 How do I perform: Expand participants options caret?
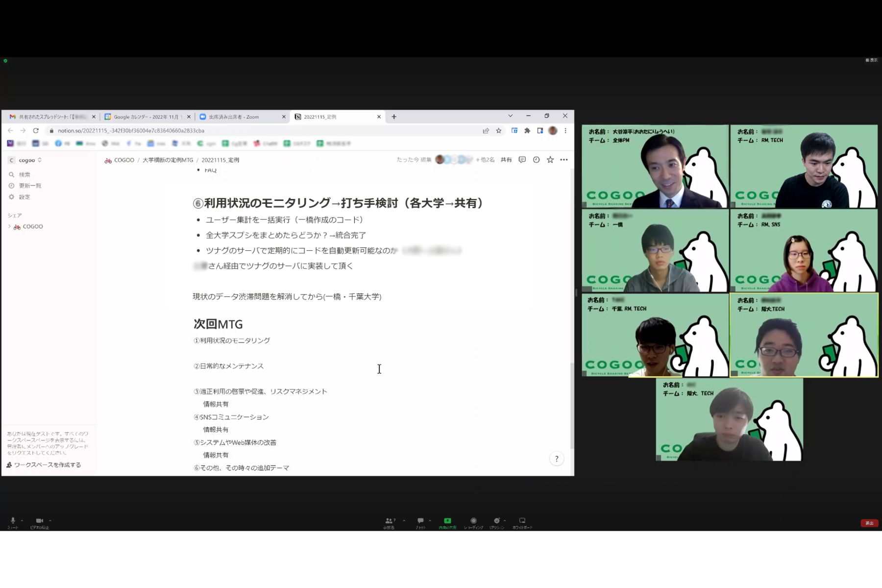tap(404, 520)
